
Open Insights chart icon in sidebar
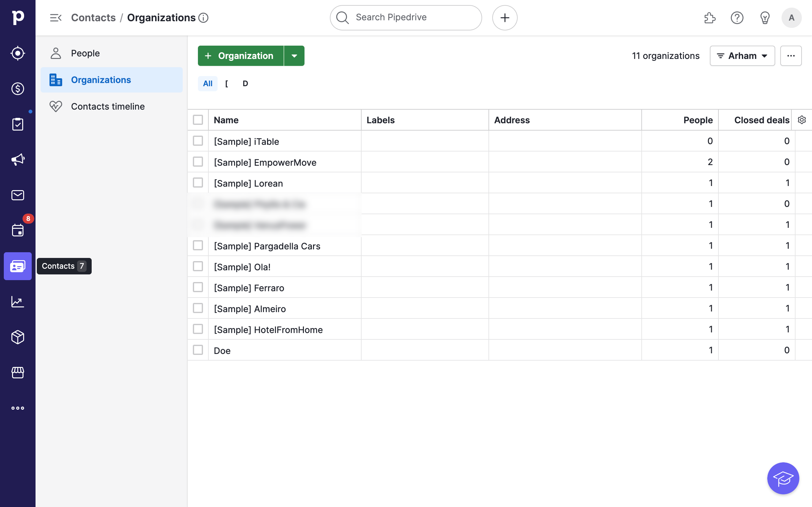click(17, 301)
